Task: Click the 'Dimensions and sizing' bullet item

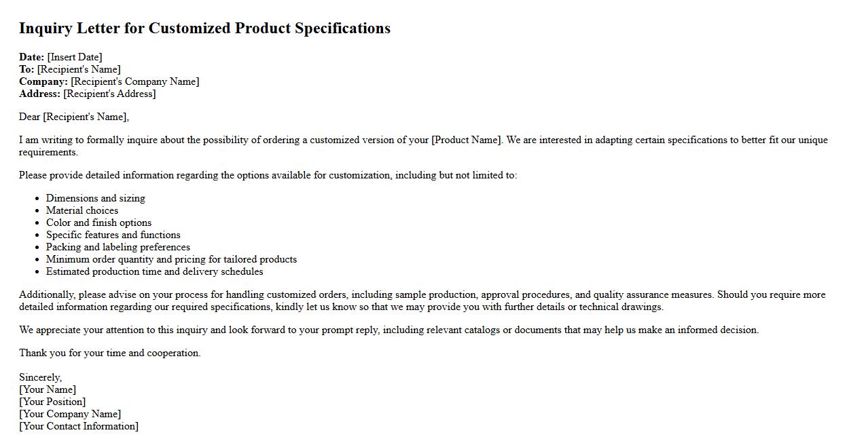Action: coord(96,198)
